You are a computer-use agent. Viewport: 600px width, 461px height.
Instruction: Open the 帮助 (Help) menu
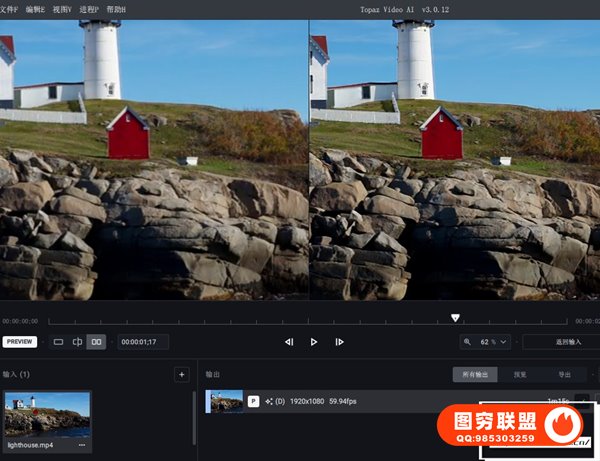click(x=116, y=9)
